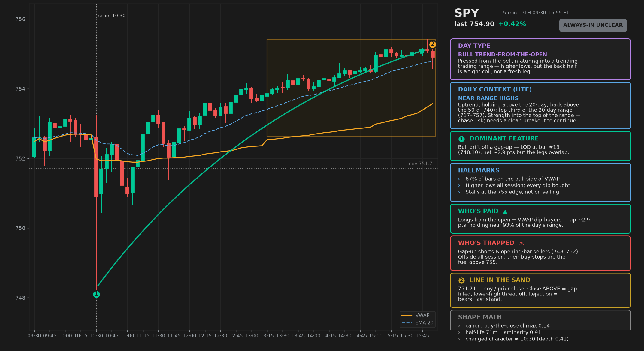This screenshot has width=644, height=351.
Task: Click the WHO'S PAID heading
Action: click(x=478, y=211)
